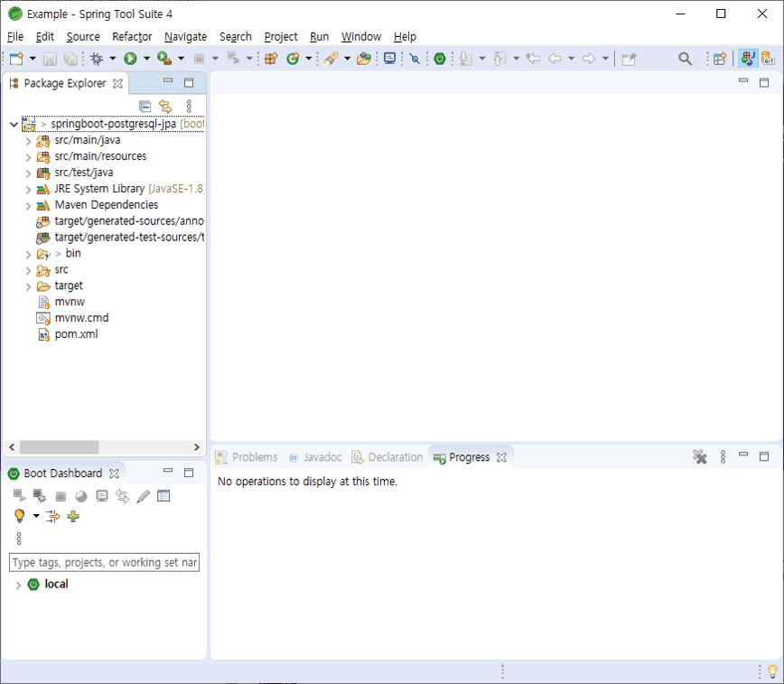Viewport: 784px width, 684px height.
Task: Collapse the springboot-postgresql-jpa project node
Action: [x=14, y=124]
